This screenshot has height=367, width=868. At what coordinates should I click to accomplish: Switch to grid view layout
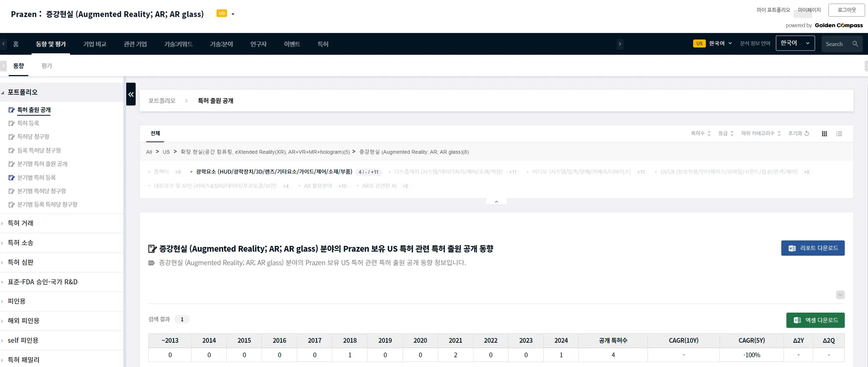(824, 134)
